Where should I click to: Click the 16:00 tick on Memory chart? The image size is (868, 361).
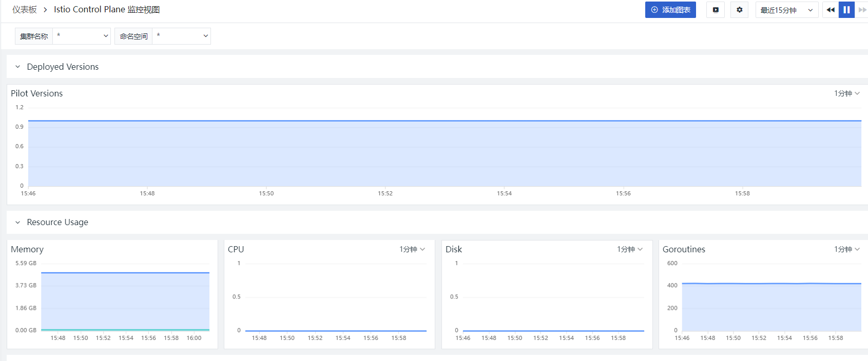194,338
